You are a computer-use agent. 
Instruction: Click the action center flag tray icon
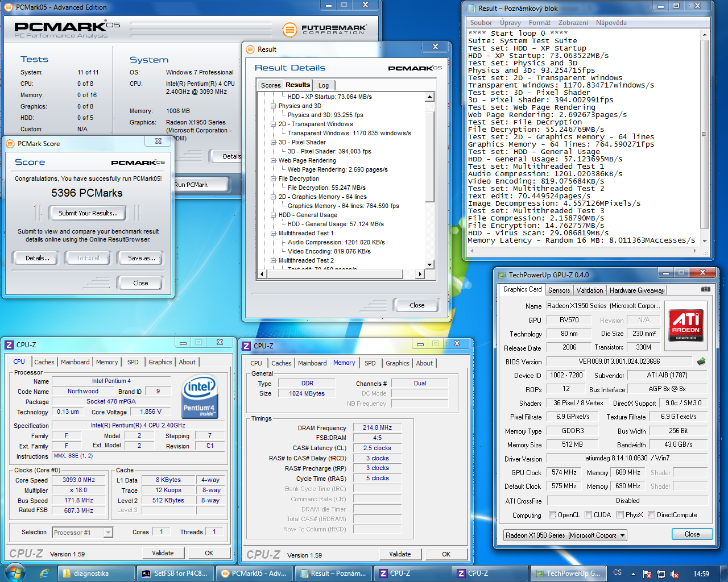pos(647,574)
